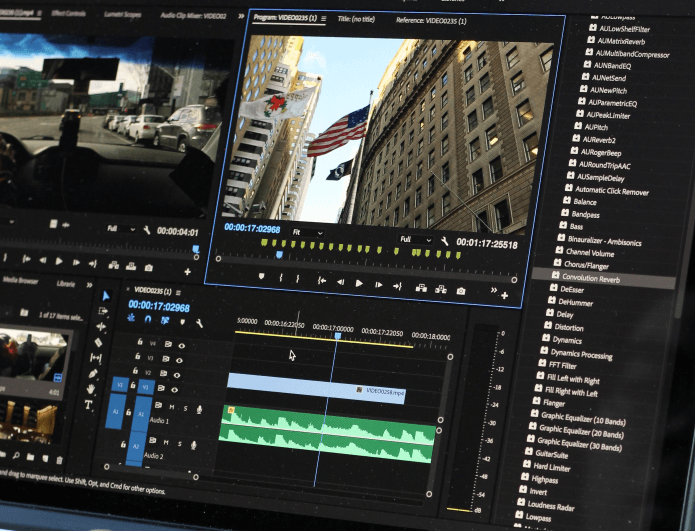Select the Ripple Edit tool

(x=101, y=327)
